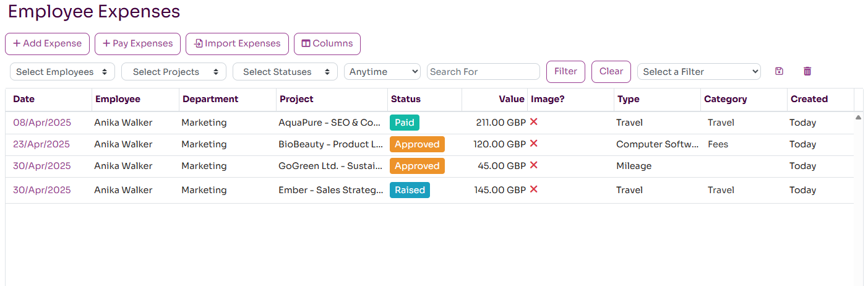868x286 pixels.
Task: Click the delete filter trash icon
Action: point(807,71)
